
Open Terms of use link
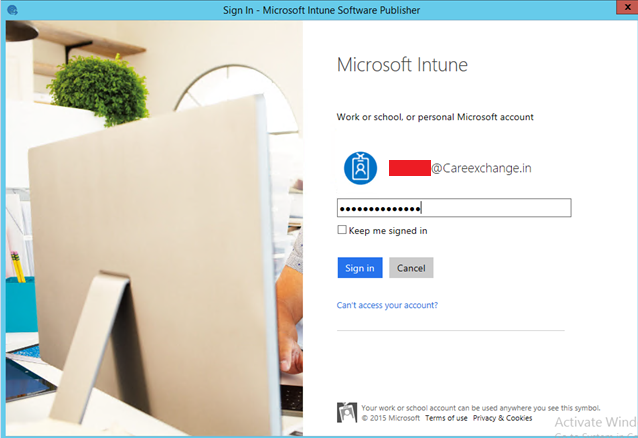click(x=446, y=418)
